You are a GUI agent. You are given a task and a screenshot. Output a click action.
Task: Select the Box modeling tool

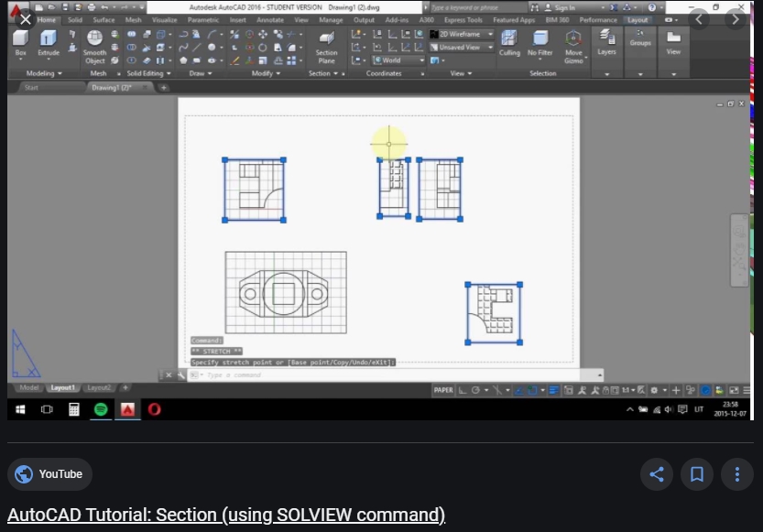pos(20,44)
